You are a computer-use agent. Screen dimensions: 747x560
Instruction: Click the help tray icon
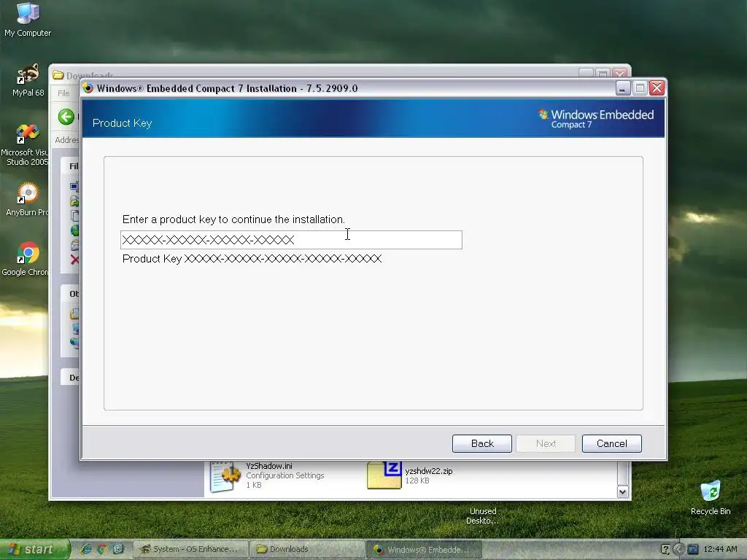point(665,550)
